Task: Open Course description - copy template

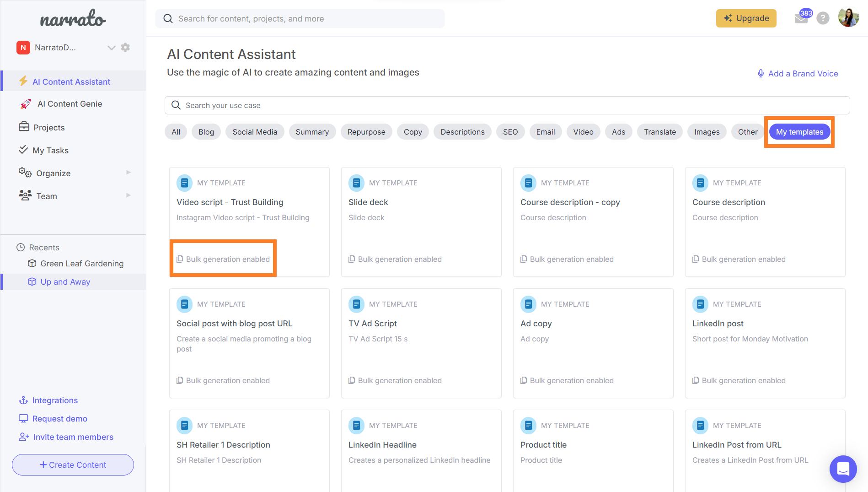Action: coord(593,222)
